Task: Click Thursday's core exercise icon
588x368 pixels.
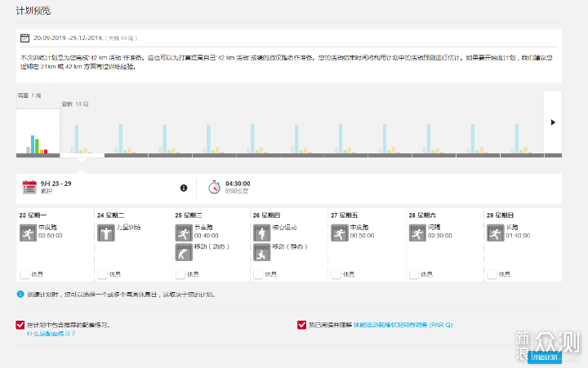Action: pyautogui.click(x=261, y=233)
